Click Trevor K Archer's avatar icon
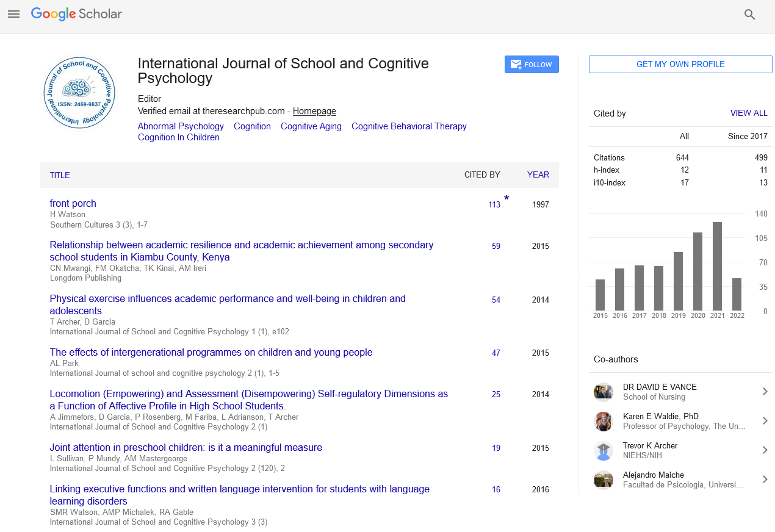775x532 pixels. (603, 450)
